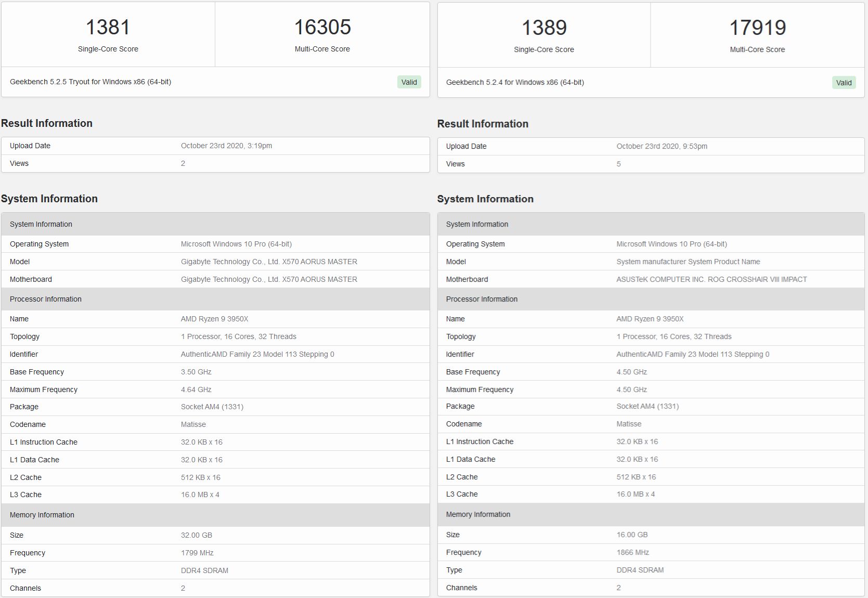This screenshot has height=598, width=868.
Task: Click the 1866 MHz memory frequency value
Action: tap(632, 552)
